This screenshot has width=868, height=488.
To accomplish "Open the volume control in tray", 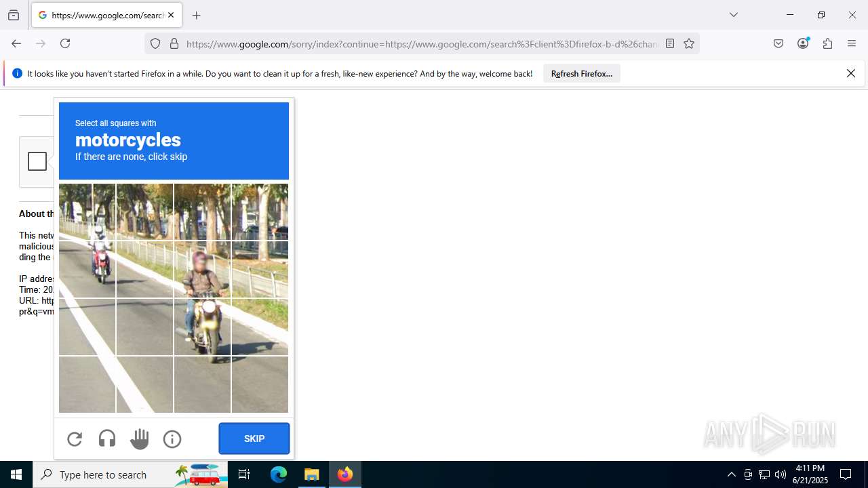I will point(781,474).
